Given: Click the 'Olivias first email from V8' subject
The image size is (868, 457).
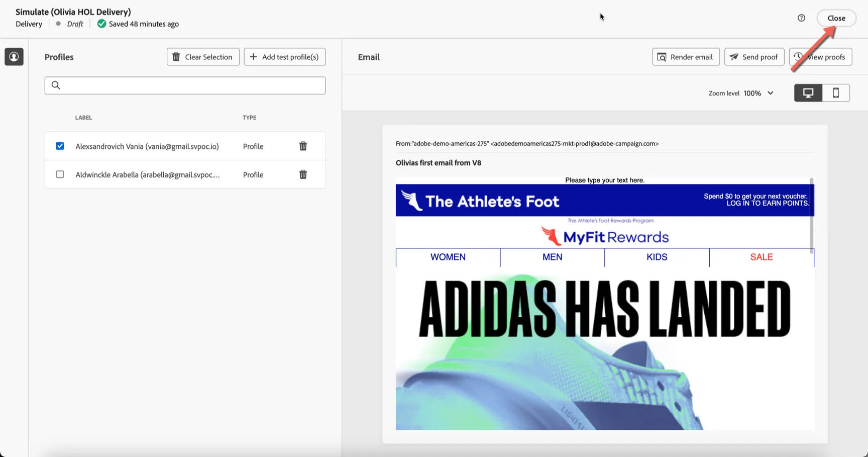Looking at the screenshot, I should coord(439,163).
